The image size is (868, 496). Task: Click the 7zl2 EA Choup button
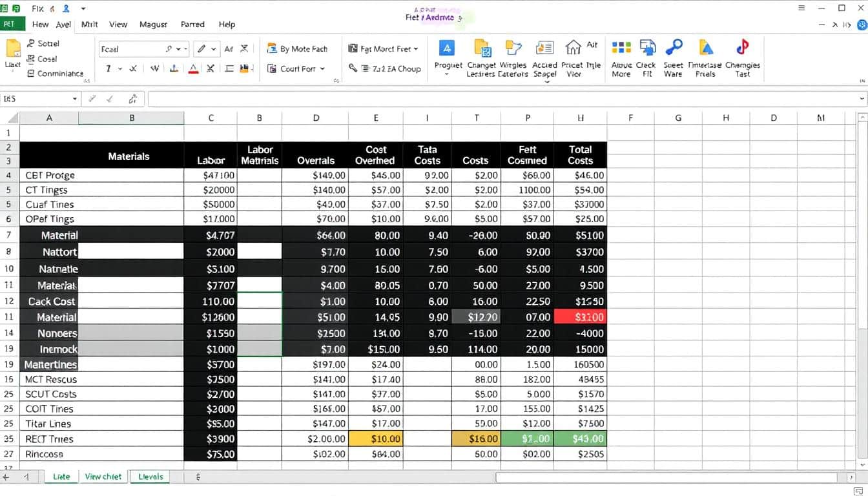tap(391, 68)
